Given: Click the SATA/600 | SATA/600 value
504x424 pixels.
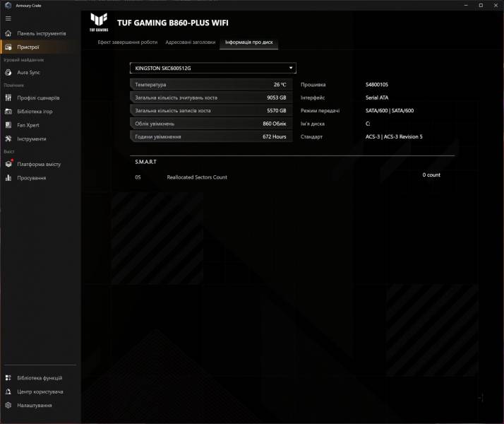Looking at the screenshot, I should coord(390,111).
